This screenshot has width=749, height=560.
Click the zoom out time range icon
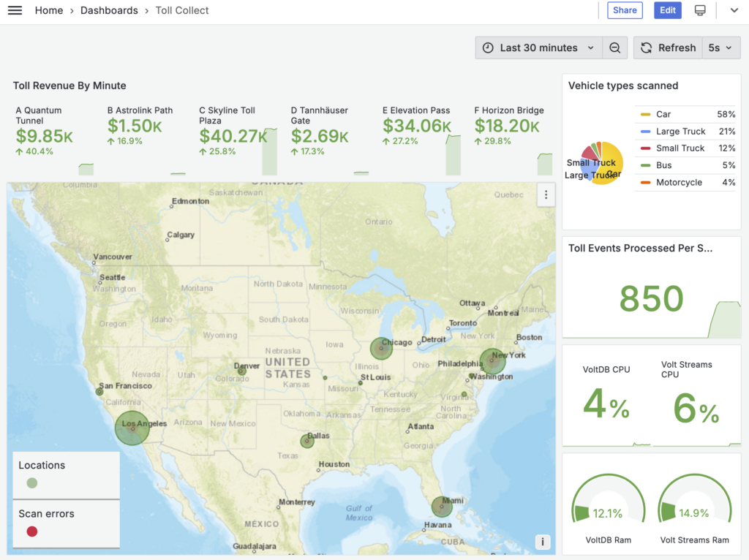click(x=614, y=48)
